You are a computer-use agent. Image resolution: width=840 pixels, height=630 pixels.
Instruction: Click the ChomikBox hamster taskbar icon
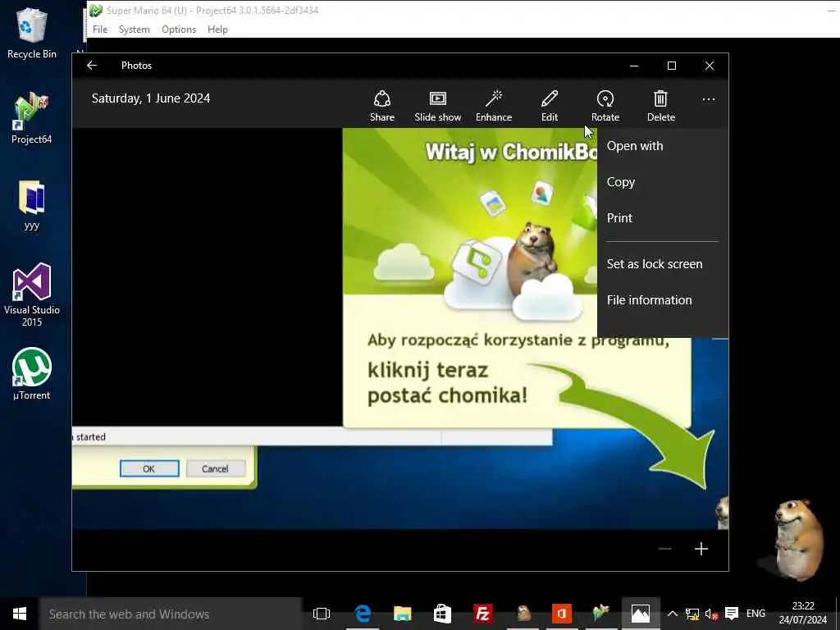coord(523,614)
